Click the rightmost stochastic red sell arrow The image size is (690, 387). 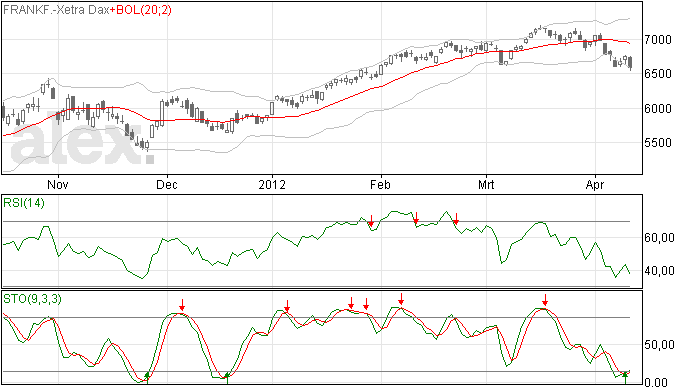click(545, 300)
